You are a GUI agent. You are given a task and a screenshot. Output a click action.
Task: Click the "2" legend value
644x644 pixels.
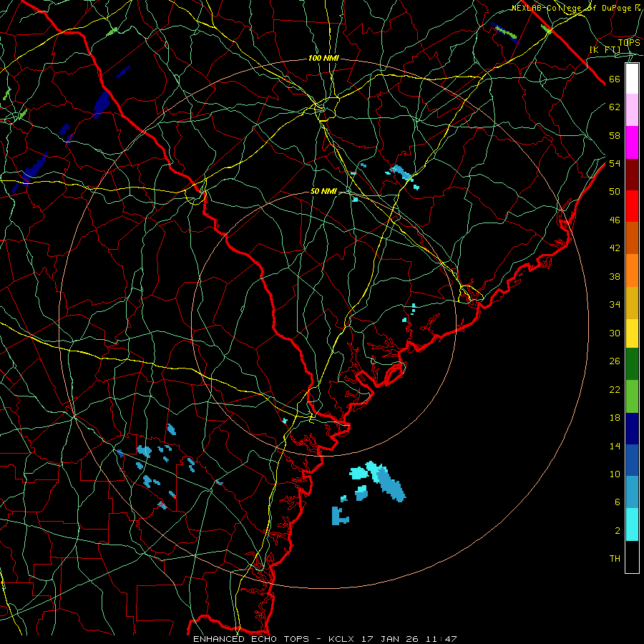(x=617, y=531)
